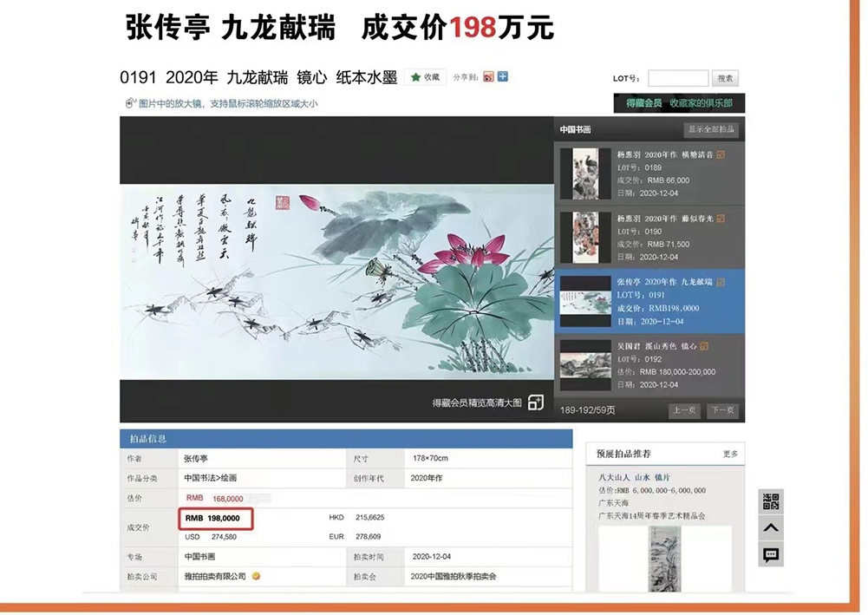Click orange popup icon beside 溪山秀色 镜心
868x615 pixels.
(704, 346)
